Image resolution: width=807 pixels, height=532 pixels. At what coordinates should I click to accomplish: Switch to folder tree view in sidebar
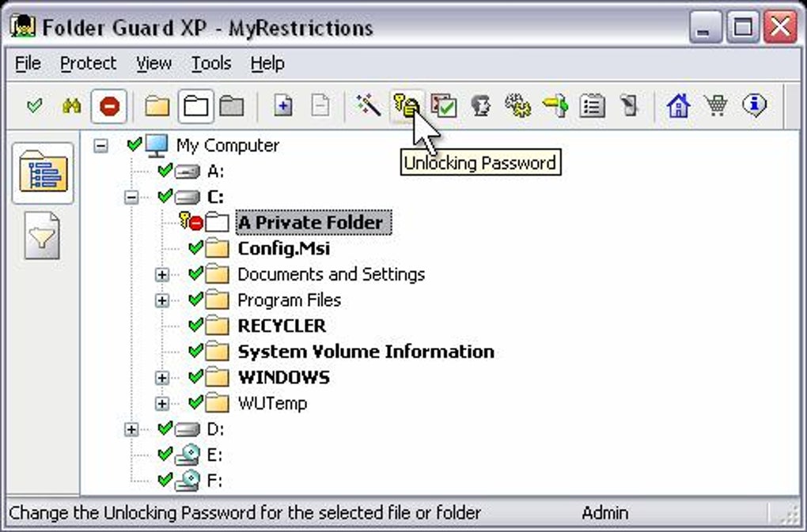[43, 172]
